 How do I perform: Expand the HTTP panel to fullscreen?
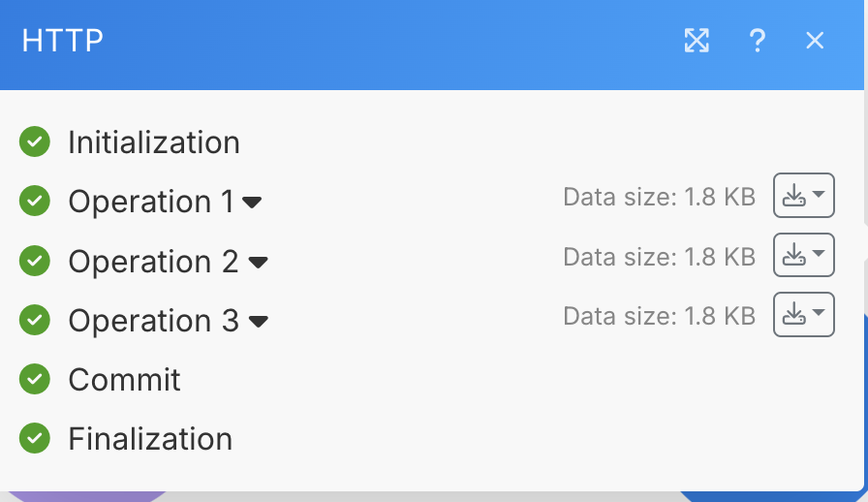click(x=697, y=41)
